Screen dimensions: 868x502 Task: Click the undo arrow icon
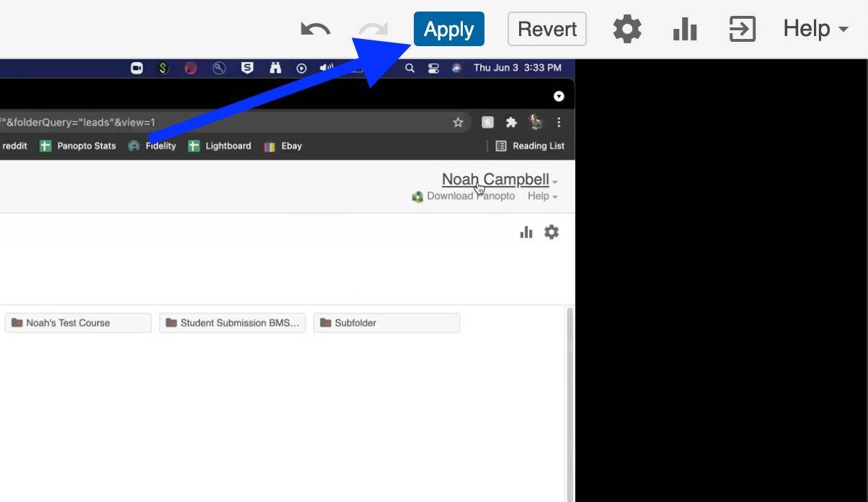(x=315, y=30)
